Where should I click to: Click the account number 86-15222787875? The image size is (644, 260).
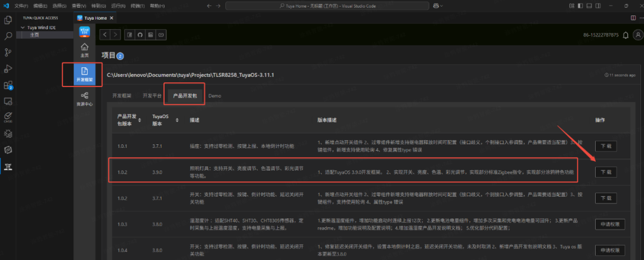pos(601,35)
